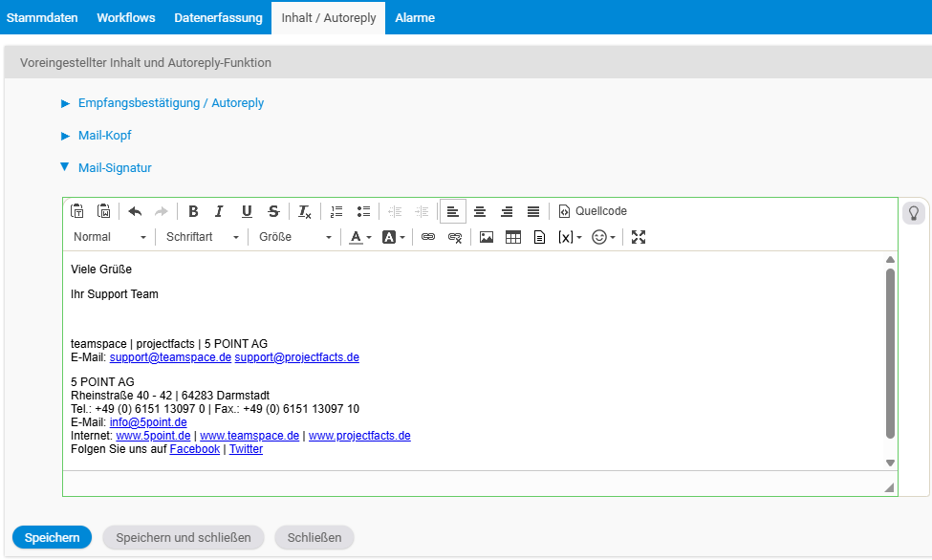Align text right
Screen dimensions: 932x560
(507, 211)
